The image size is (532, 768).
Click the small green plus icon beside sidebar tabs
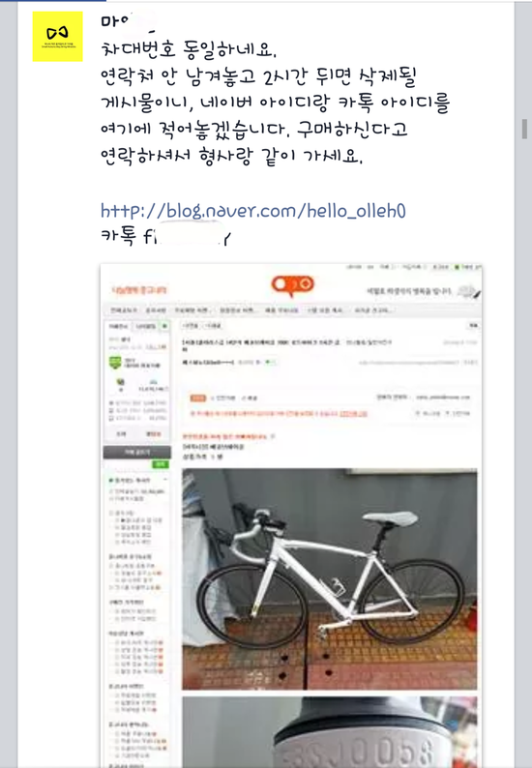click(x=164, y=326)
